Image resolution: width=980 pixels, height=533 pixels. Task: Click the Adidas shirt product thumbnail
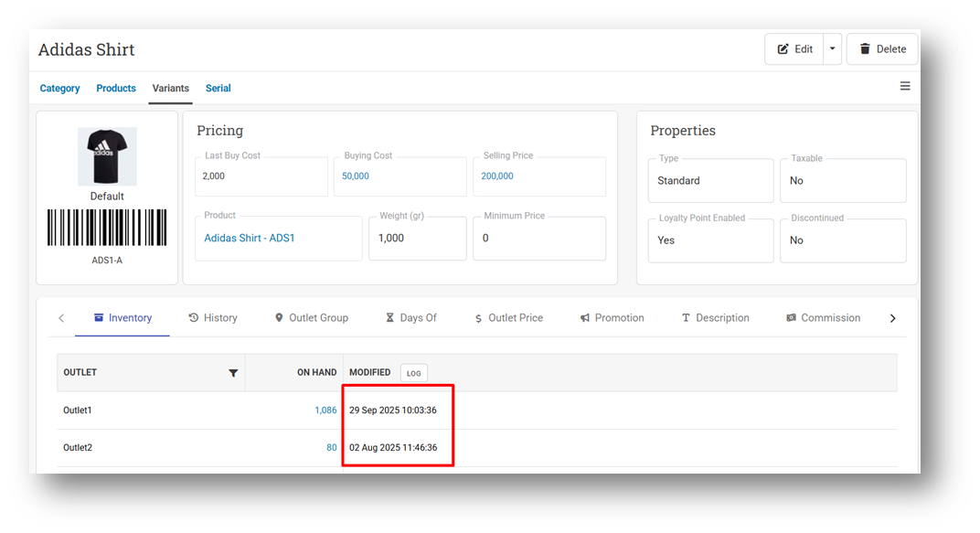pyautogui.click(x=107, y=156)
